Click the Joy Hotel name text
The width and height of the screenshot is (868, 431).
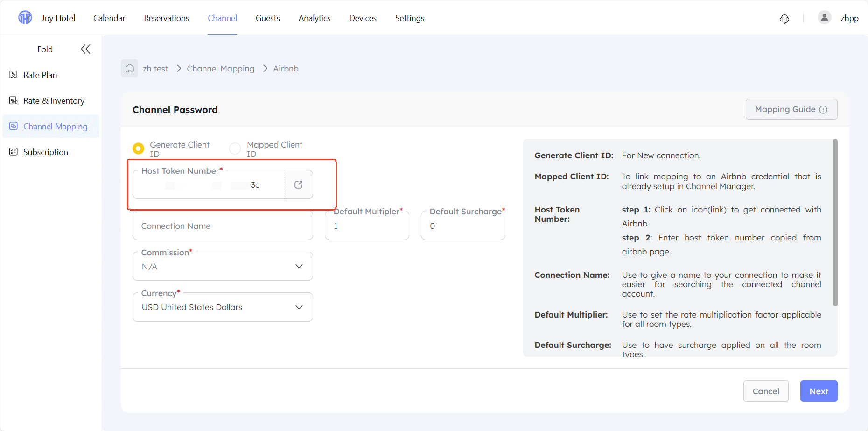click(x=58, y=18)
